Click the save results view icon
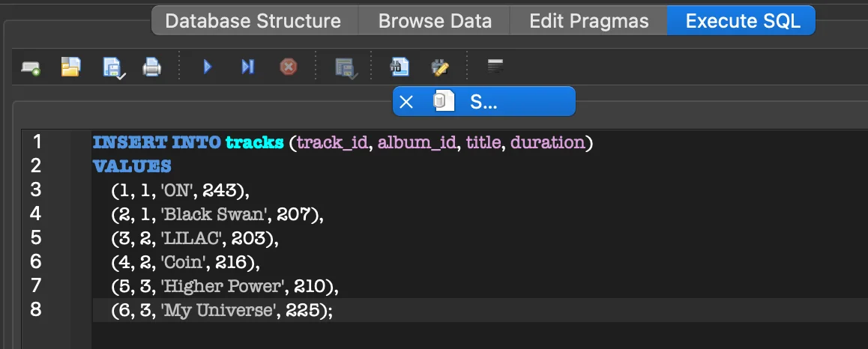The height and width of the screenshot is (349, 868). 344,68
